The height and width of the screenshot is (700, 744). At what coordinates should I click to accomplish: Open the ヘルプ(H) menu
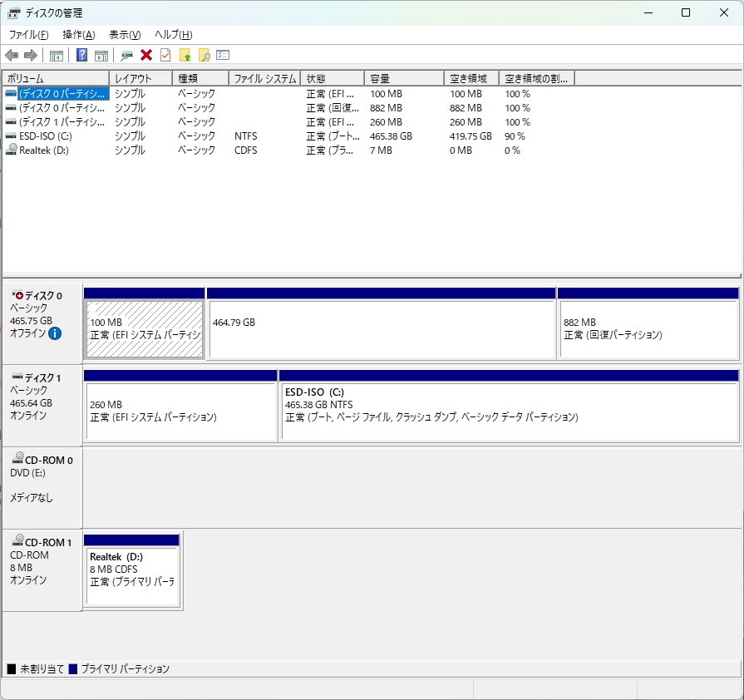tap(174, 35)
